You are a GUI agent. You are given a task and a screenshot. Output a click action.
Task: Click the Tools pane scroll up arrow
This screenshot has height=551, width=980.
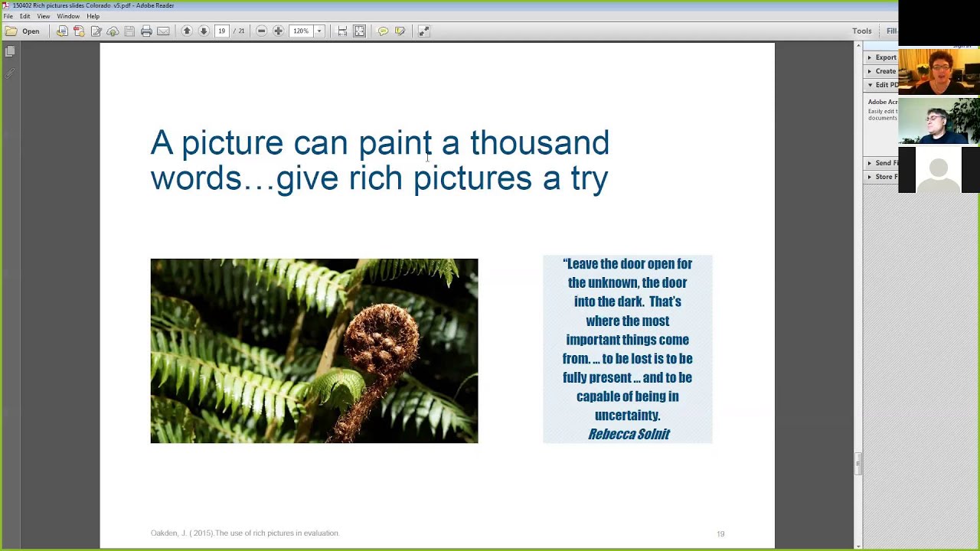(859, 46)
